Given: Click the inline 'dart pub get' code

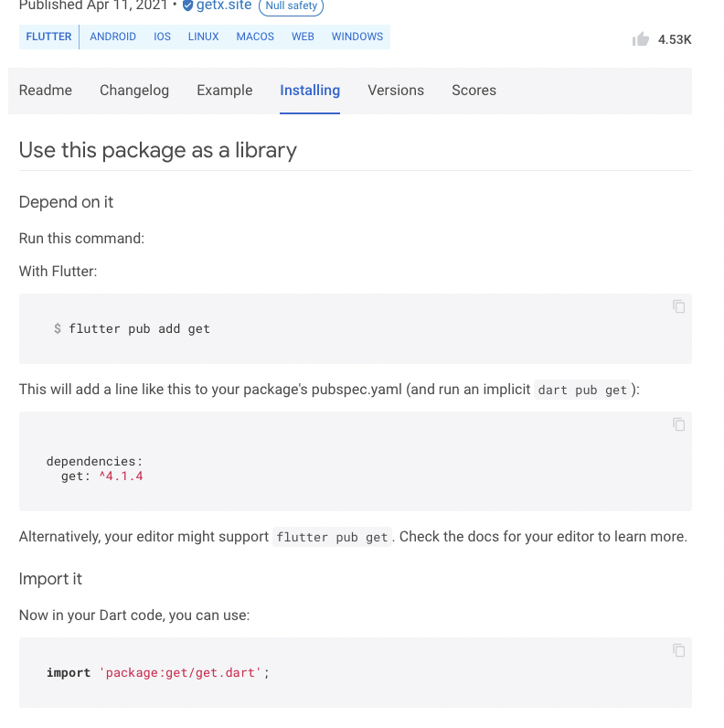Looking at the screenshot, I should pos(582,390).
